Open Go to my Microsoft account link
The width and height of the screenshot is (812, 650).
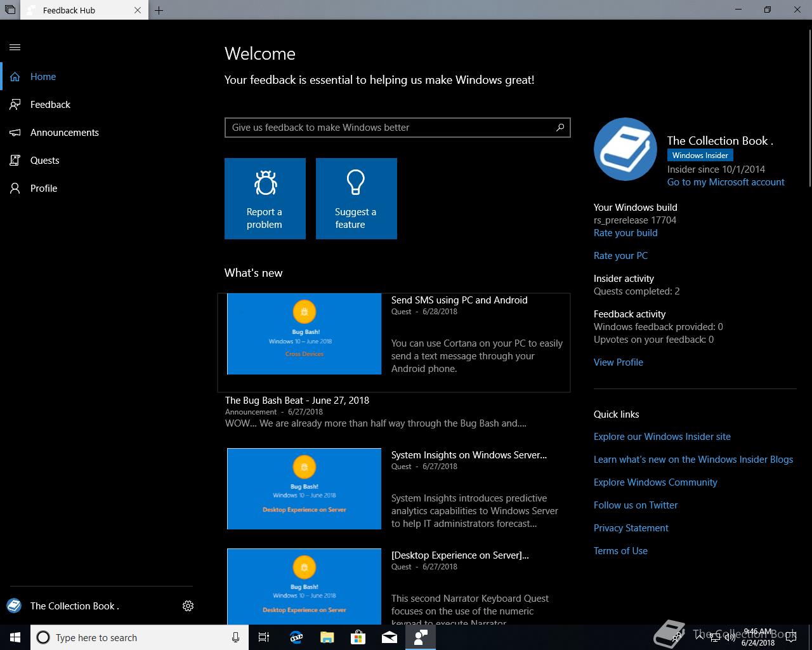pos(726,182)
